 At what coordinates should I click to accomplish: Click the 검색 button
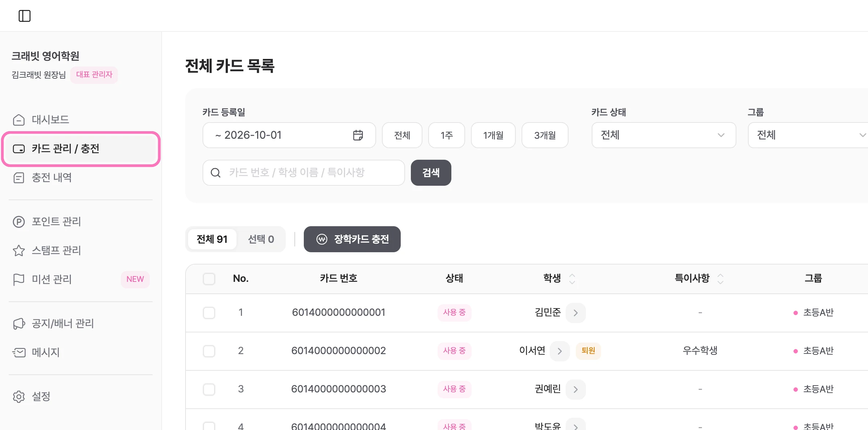click(x=431, y=173)
